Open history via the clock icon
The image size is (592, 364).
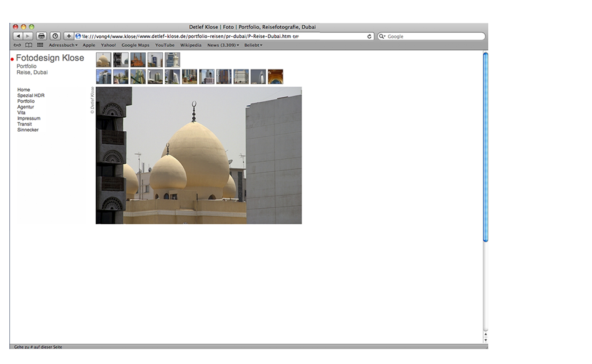(55, 36)
